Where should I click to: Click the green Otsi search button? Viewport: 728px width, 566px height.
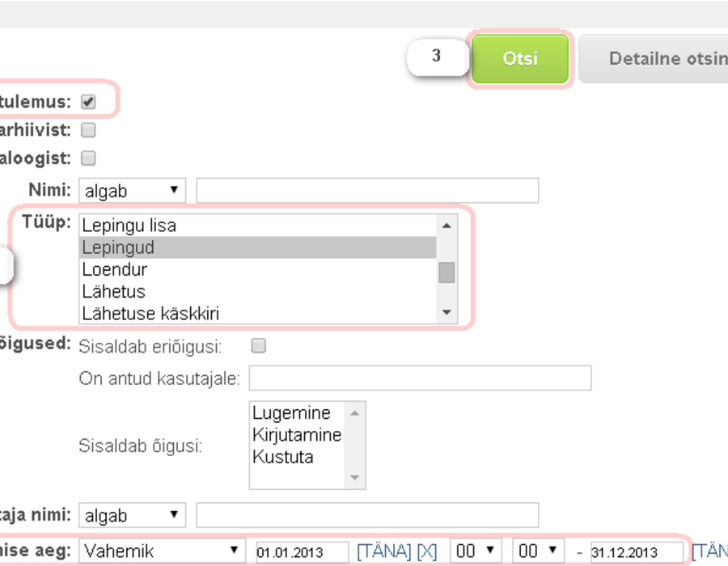pyautogui.click(x=520, y=59)
